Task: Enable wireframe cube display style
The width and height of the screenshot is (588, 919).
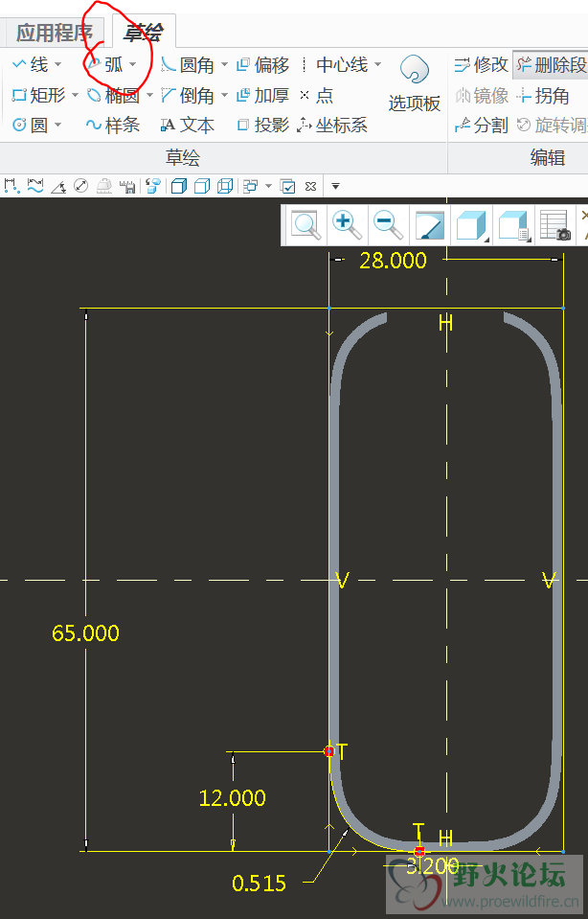Action: [x=225, y=186]
